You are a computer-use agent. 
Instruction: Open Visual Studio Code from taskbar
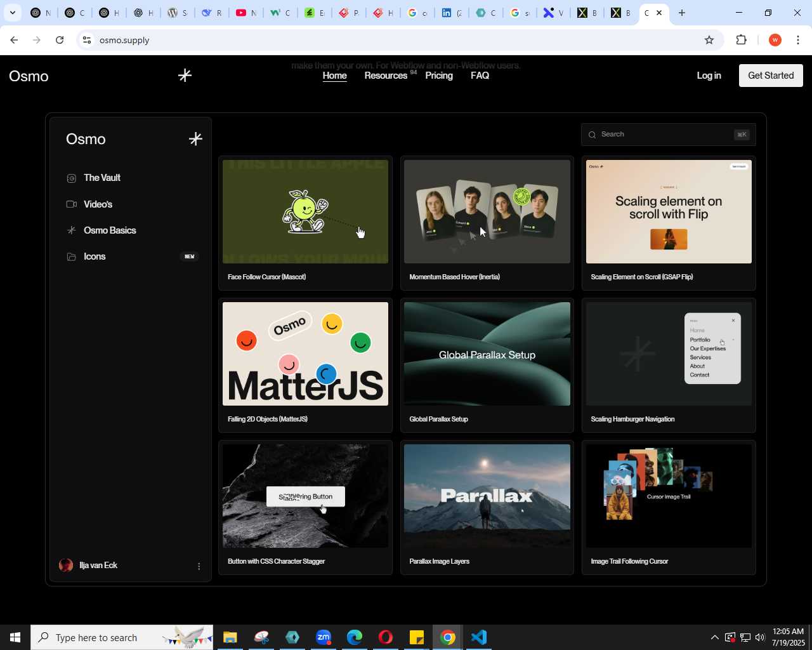click(479, 637)
